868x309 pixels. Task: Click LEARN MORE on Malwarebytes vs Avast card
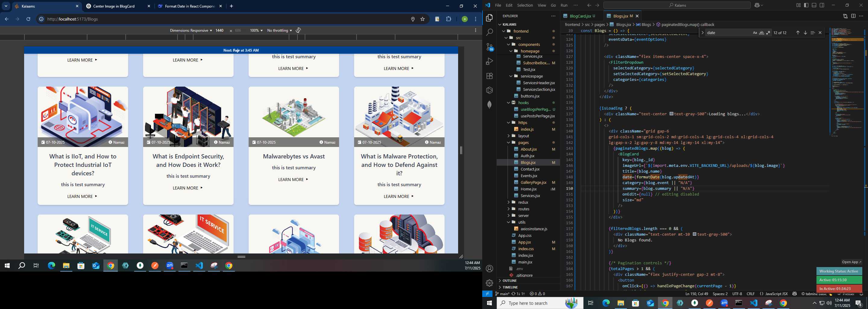[x=294, y=180]
